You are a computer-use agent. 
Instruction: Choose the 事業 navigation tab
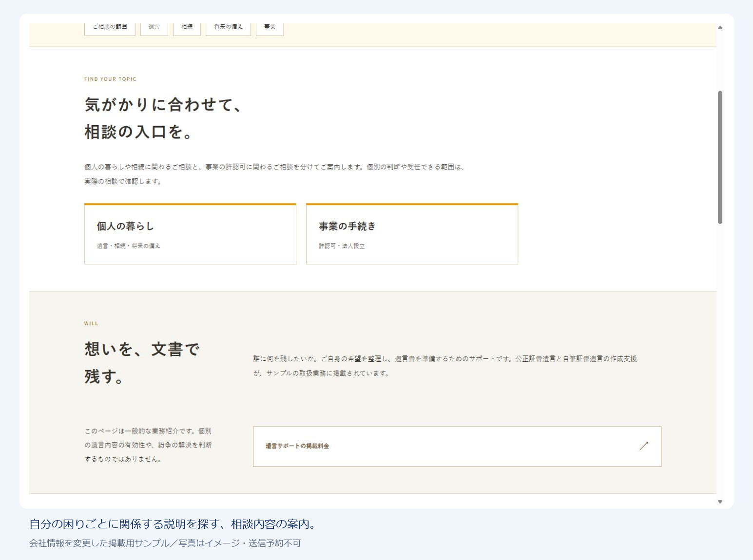pos(270,28)
